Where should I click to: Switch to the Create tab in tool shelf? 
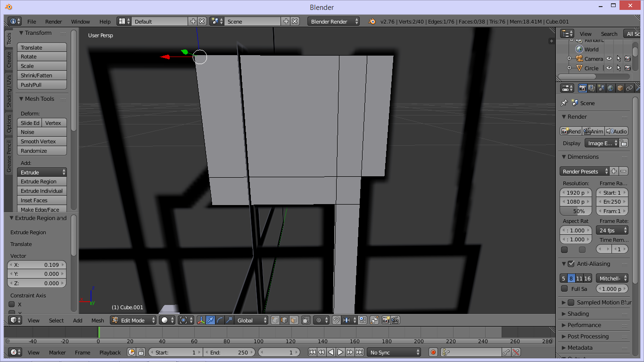[8, 59]
